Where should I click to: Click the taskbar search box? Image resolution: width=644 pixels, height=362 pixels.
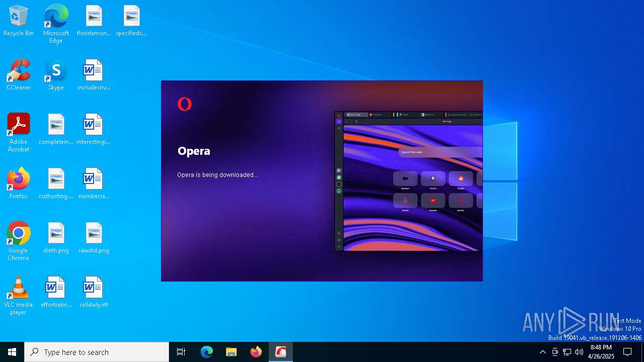[x=97, y=352]
